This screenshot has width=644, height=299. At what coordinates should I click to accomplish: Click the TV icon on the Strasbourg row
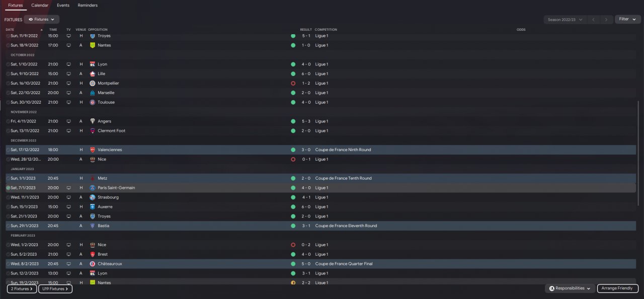point(68,197)
